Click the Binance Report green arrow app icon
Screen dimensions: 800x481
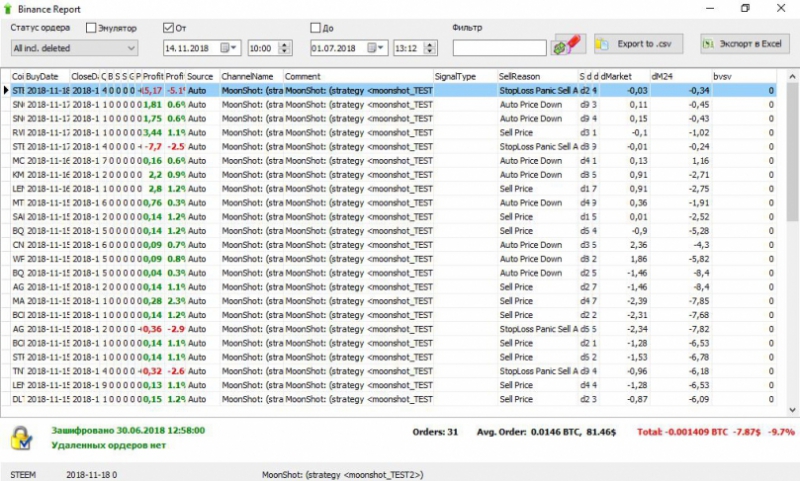click(x=8, y=9)
